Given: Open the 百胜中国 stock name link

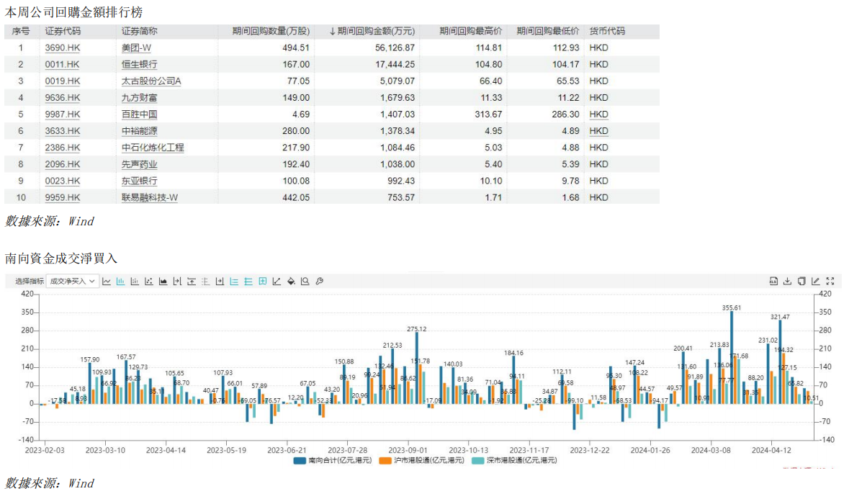Looking at the screenshot, I should click(139, 114).
